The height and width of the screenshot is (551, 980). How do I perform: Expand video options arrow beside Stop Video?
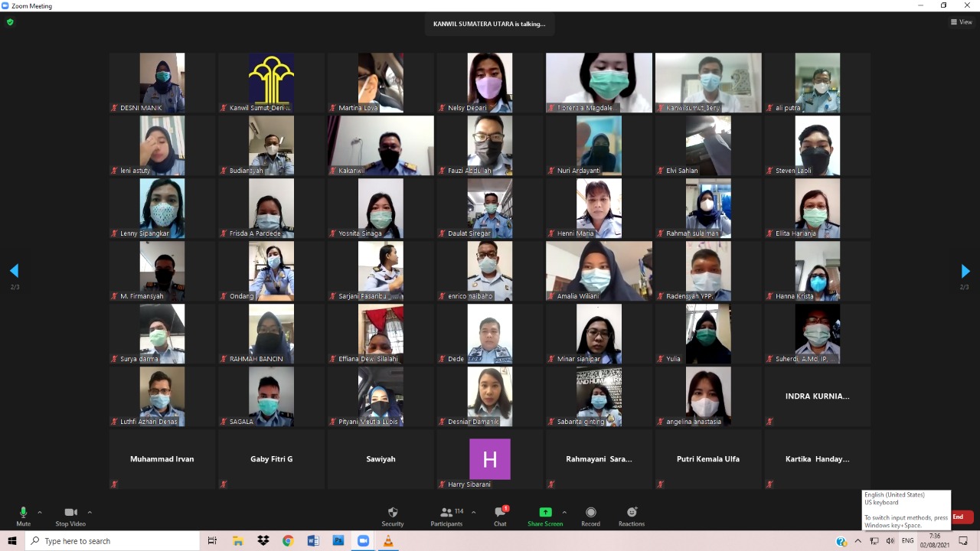coord(90,512)
